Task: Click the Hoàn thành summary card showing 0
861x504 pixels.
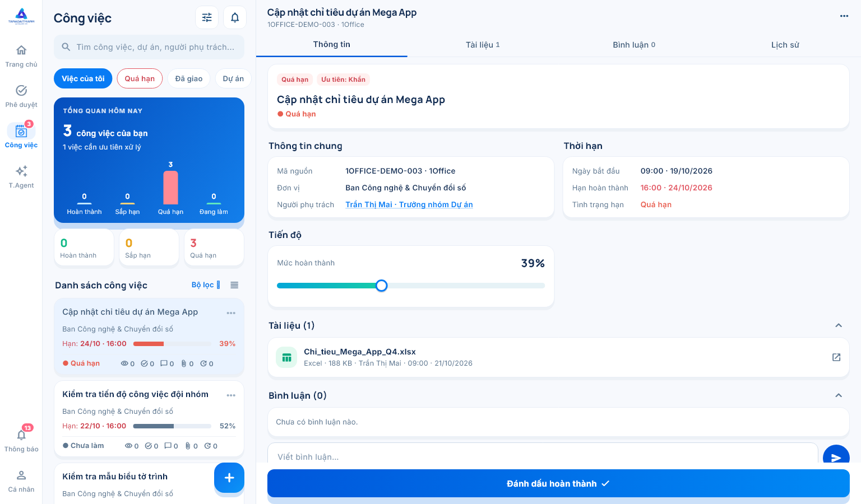Action: click(84, 248)
